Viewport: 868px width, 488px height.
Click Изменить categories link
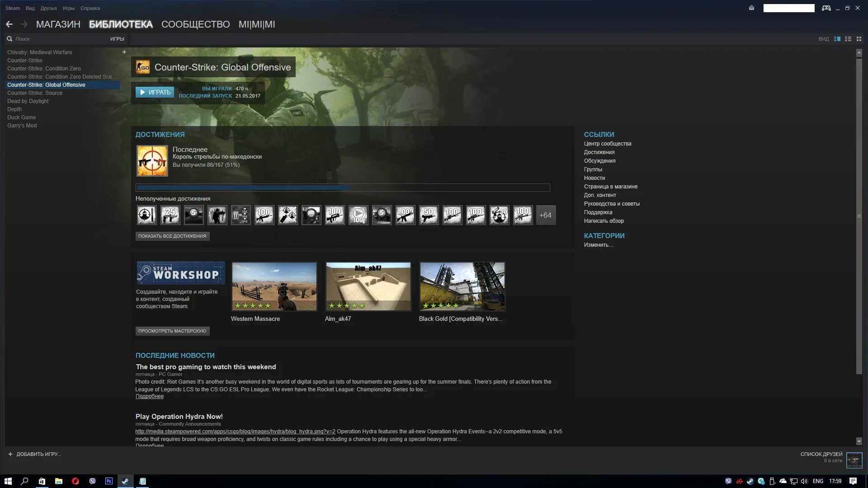tap(599, 245)
